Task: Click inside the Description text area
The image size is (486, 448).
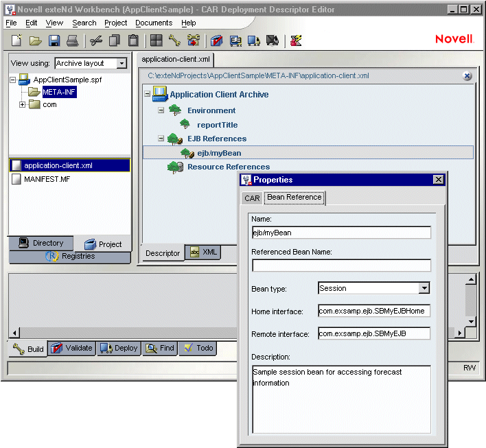Action: (x=341, y=399)
